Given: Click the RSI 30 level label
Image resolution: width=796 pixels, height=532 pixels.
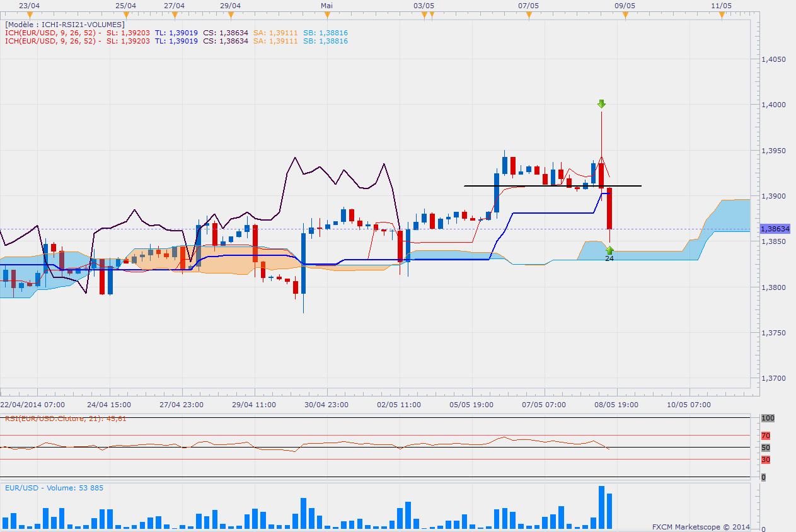Looking at the screenshot, I should coord(765,460).
